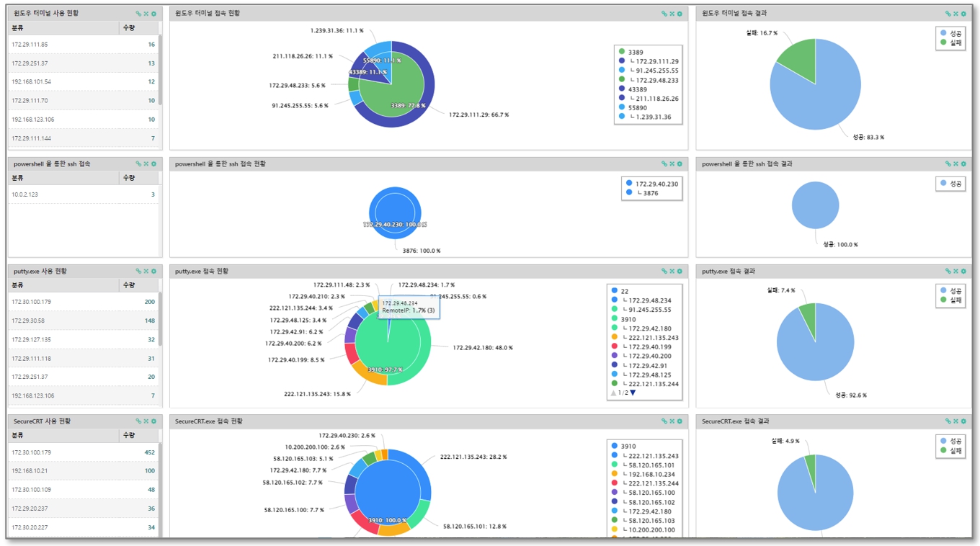
Task: Remove 윈도우 터미널 사용 현황 panel with X icon
Action: point(146,14)
